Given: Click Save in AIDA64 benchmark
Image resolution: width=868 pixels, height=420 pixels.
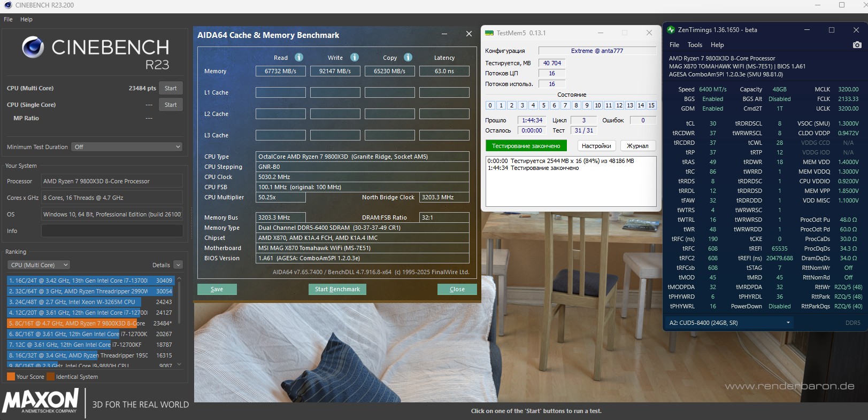Looking at the screenshot, I should pyautogui.click(x=217, y=289).
